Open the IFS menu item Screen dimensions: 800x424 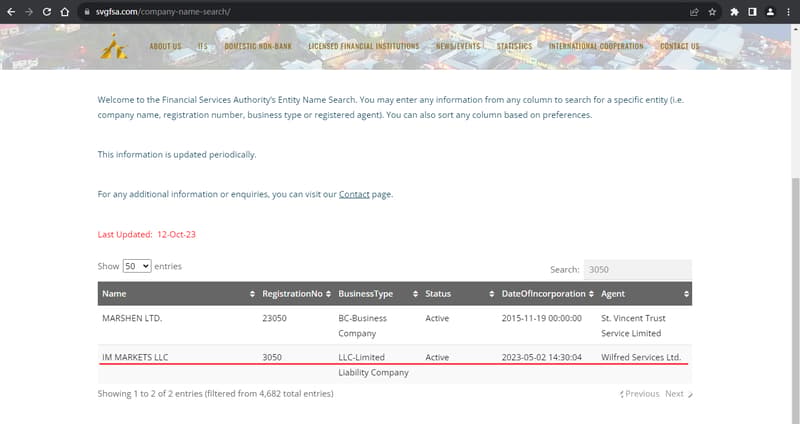pyautogui.click(x=203, y=46)
